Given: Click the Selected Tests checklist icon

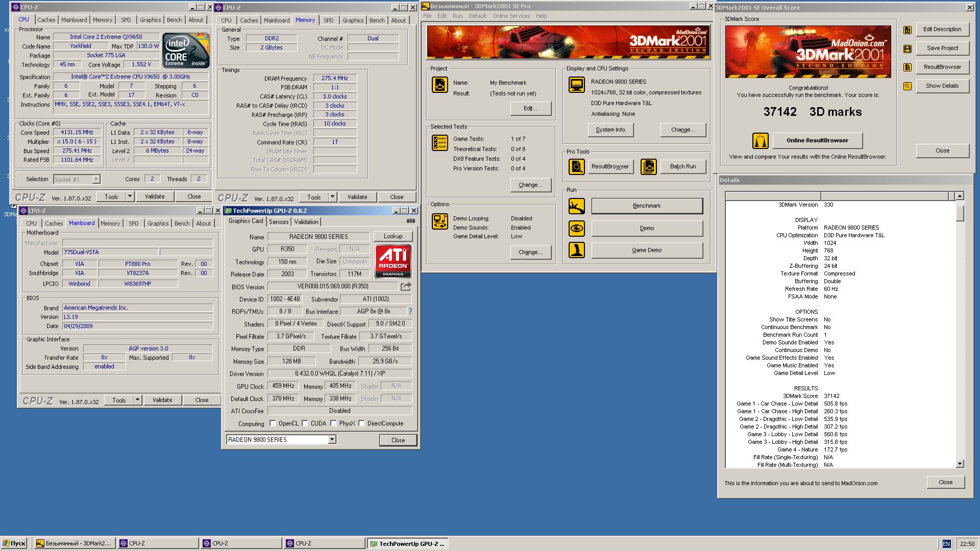Looking at the screenshot, I should 439,143.
